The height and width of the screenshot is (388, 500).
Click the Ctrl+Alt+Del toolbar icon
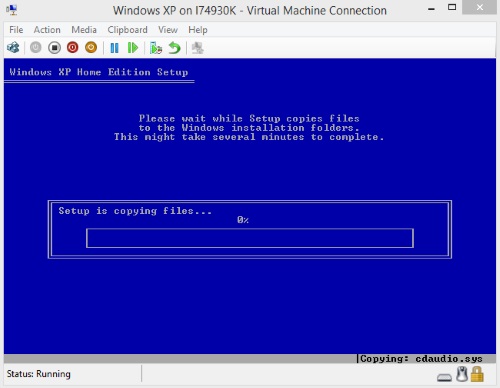coord(13,48)
